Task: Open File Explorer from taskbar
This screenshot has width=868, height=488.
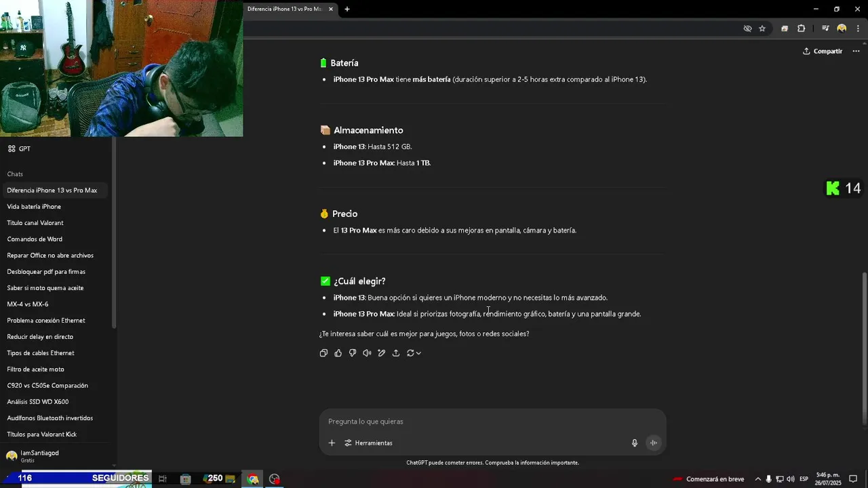Action: (x=231, y=479)
